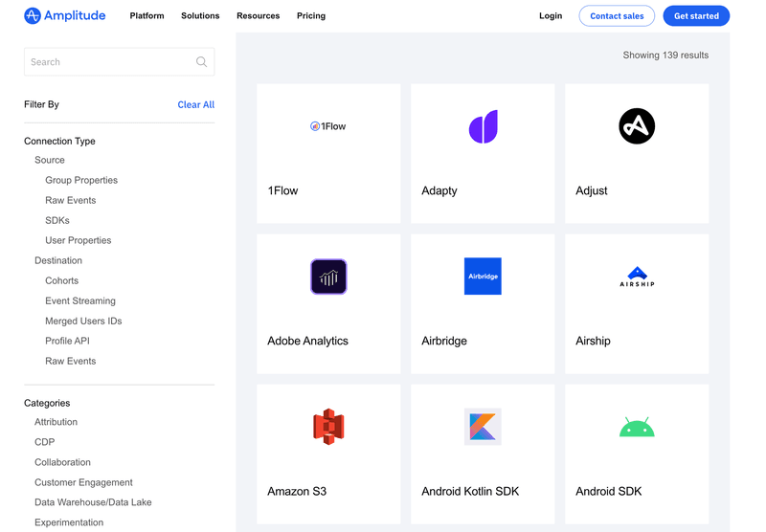
Task: Select the Attribution category
Action: coord(56,422)
